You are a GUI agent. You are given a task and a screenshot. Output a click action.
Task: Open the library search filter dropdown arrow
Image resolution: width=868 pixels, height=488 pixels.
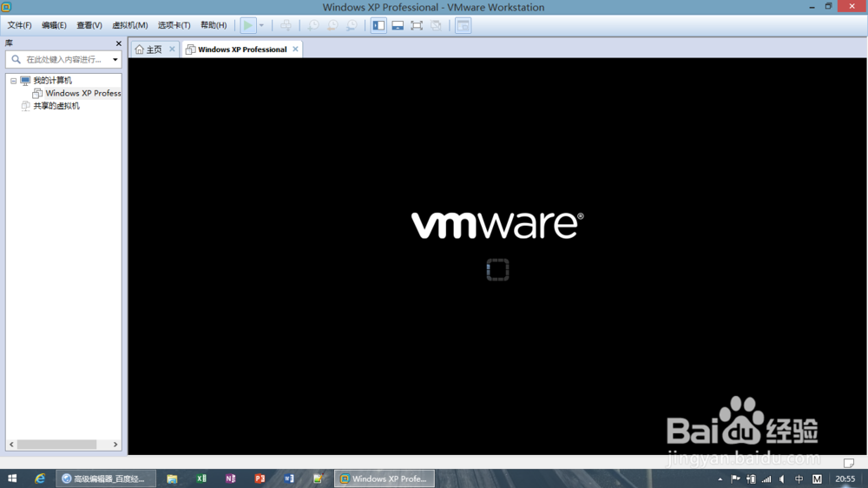click(115, 59)
